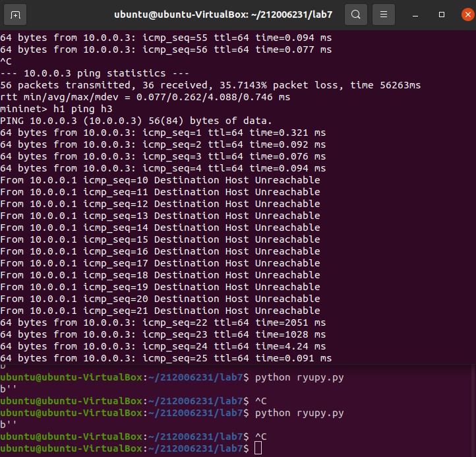Click the icmp_seq=20 Destination Host Unreachable line
Viewport: 476px width, 457px height.
pyautogui.click(x=160, y=298)
